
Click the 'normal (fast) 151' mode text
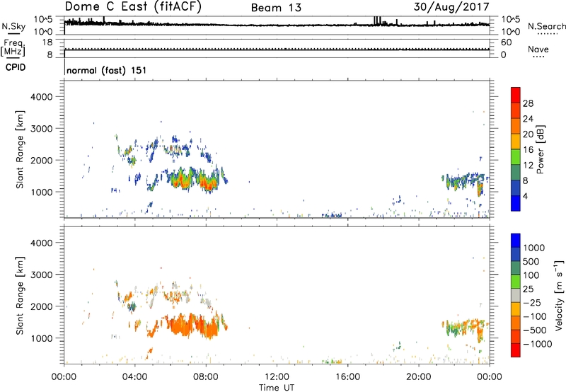pyautogui.click(x=107, y=70)
